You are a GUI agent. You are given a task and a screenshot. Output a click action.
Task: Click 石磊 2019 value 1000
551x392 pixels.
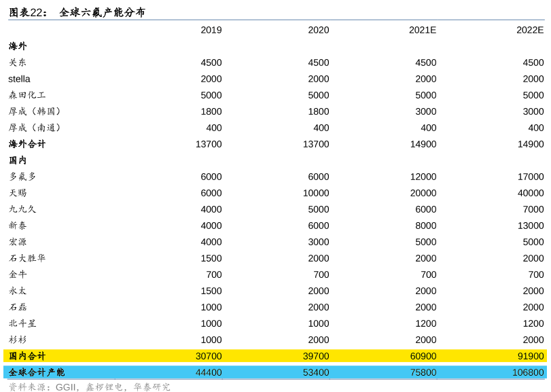click(211, 307)
